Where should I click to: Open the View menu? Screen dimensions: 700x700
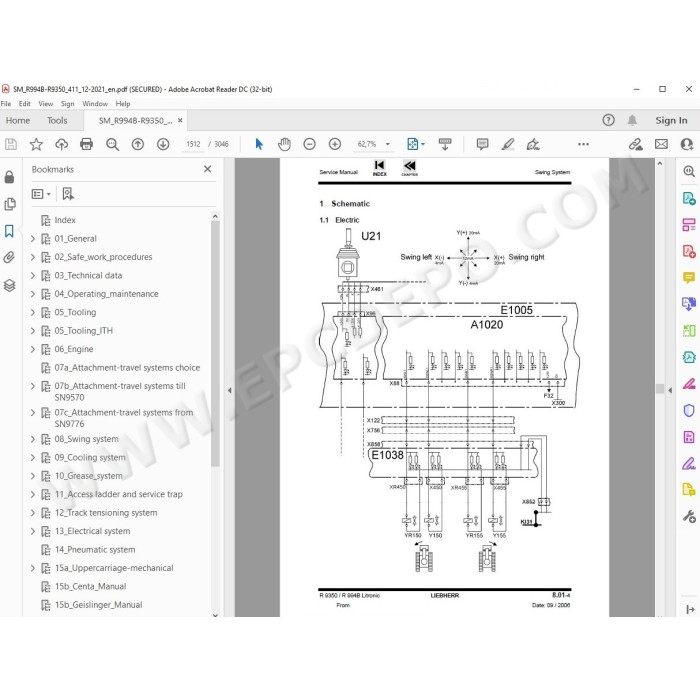coord(46,104)
